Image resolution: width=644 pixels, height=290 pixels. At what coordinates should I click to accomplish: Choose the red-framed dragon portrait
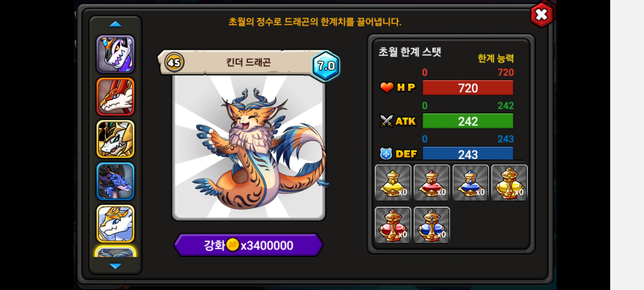(x=115, y=96)
